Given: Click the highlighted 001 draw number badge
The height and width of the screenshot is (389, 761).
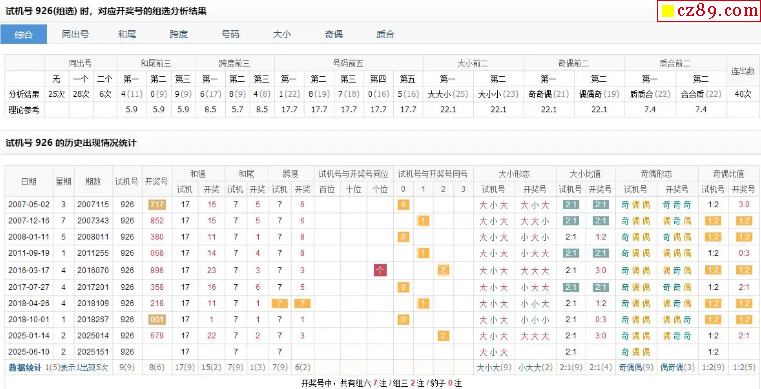Looking at the screenshot, I should pyautogui.click(x=157, y=320).
